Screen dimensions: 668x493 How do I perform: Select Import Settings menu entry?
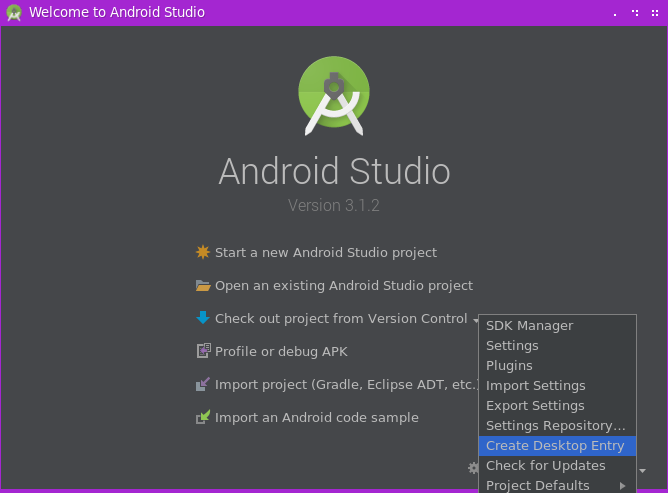pos(557,386)
